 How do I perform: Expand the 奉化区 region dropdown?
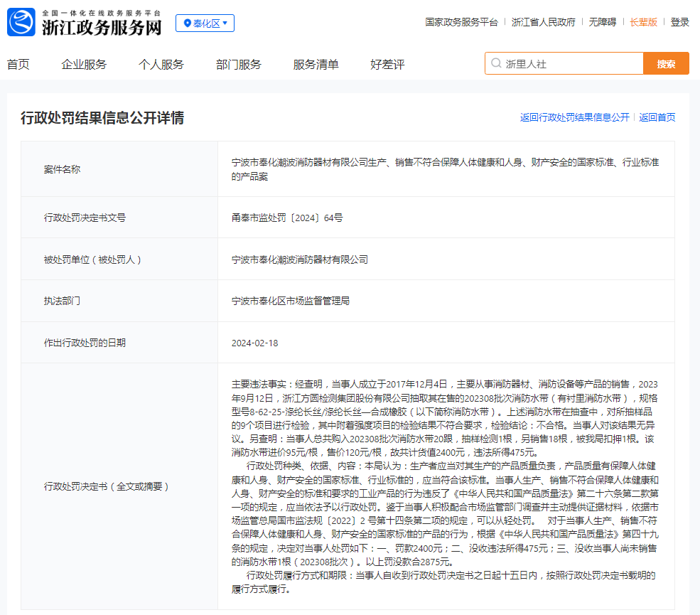(x=205, y=23)
